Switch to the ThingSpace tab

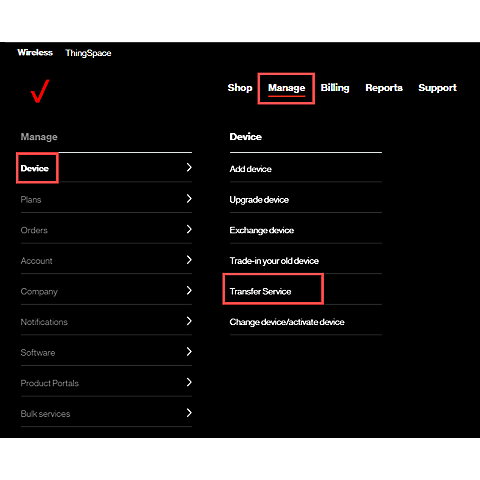pyautogui.click(x=88, y=53)
